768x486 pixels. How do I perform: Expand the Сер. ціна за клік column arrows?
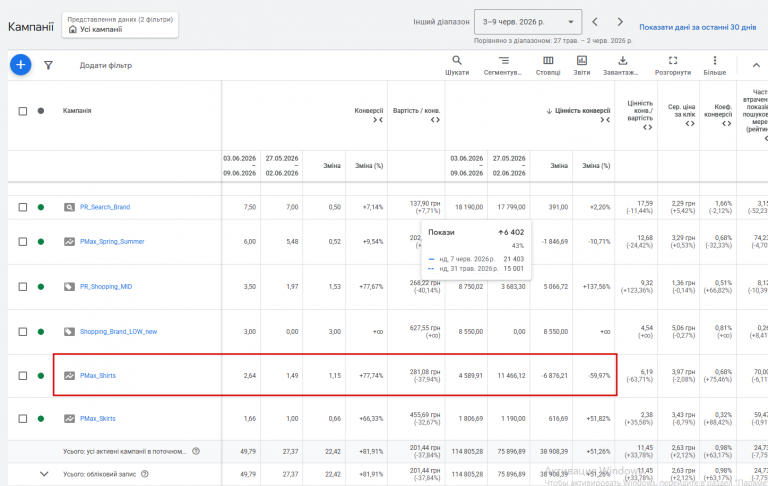click(690, 123)
